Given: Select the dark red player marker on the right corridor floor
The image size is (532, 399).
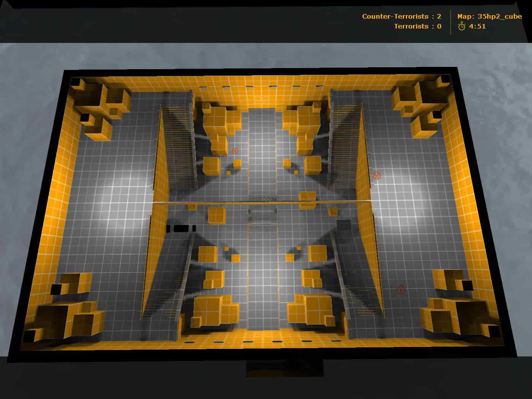Looking at the screenshot, I should [x=401, y=290].
